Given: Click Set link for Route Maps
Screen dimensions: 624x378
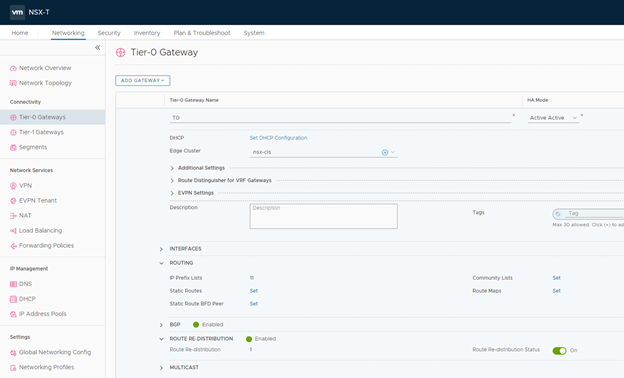Looking at the screenshot, I should pos(556,291).
